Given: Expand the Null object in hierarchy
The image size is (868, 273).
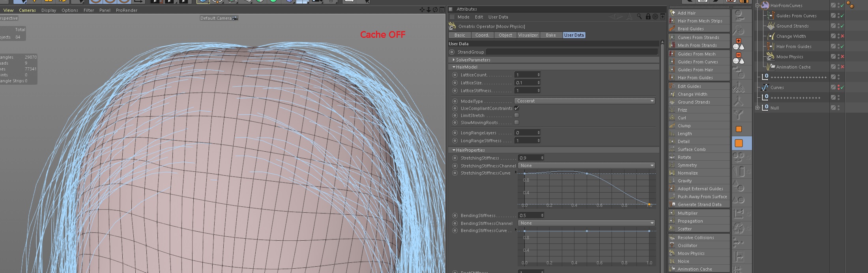Looking at the screenshot, I should [758, 108].
